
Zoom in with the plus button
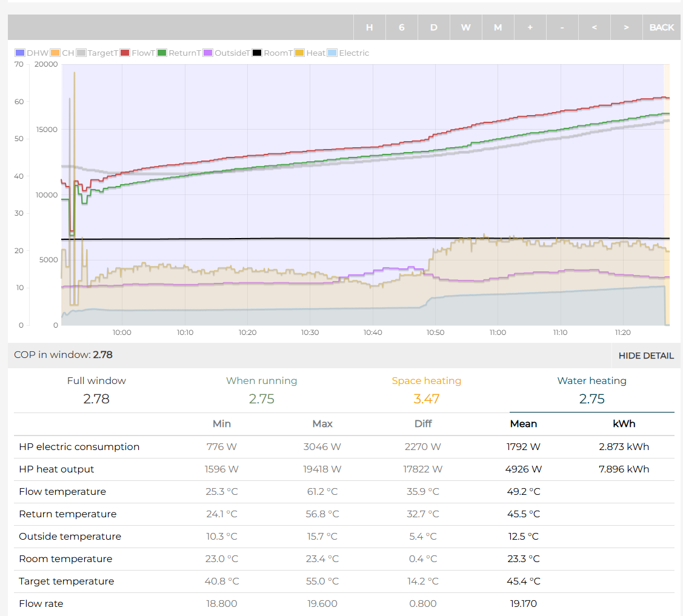530,27
